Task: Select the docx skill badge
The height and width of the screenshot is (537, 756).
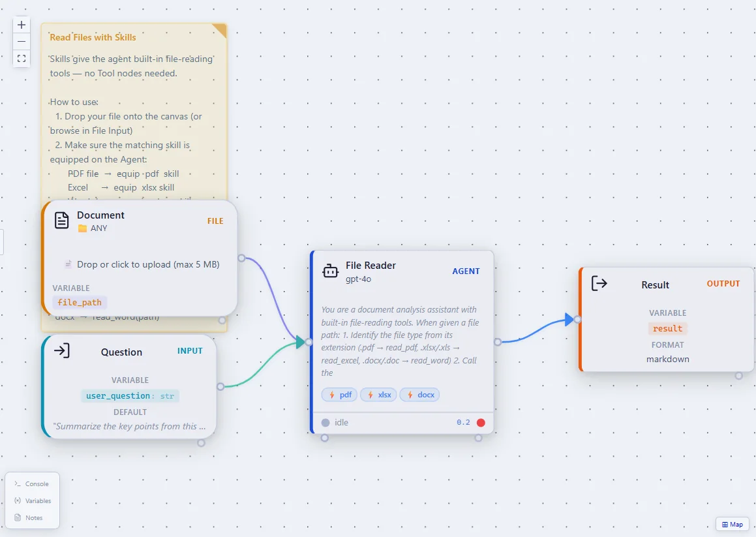Action: click(419, 395)
